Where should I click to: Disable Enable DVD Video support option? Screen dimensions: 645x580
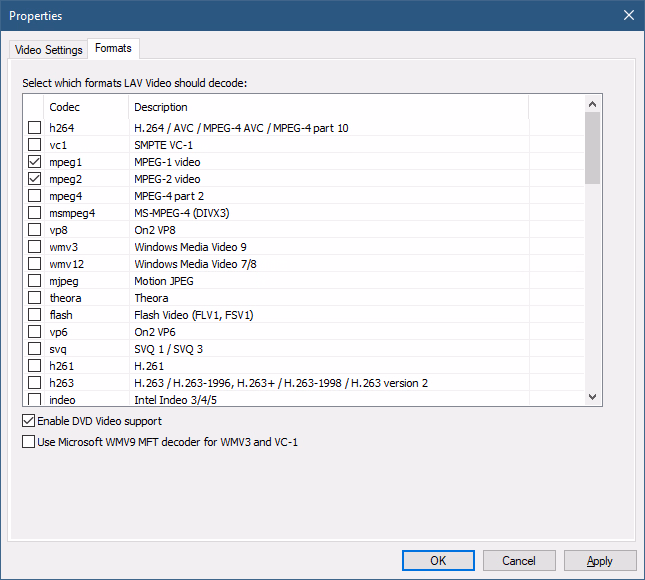pos(28,421)
